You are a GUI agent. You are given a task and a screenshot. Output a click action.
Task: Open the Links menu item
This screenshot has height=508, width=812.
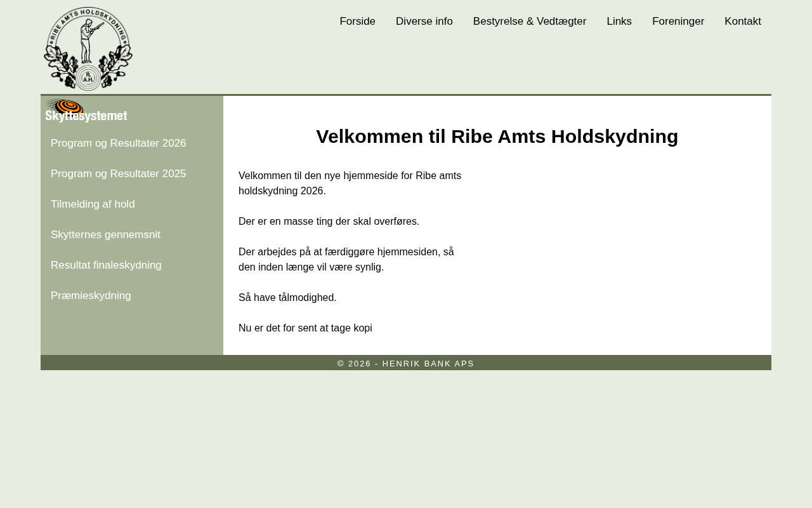pyautogui.click(x=619, y=22)
